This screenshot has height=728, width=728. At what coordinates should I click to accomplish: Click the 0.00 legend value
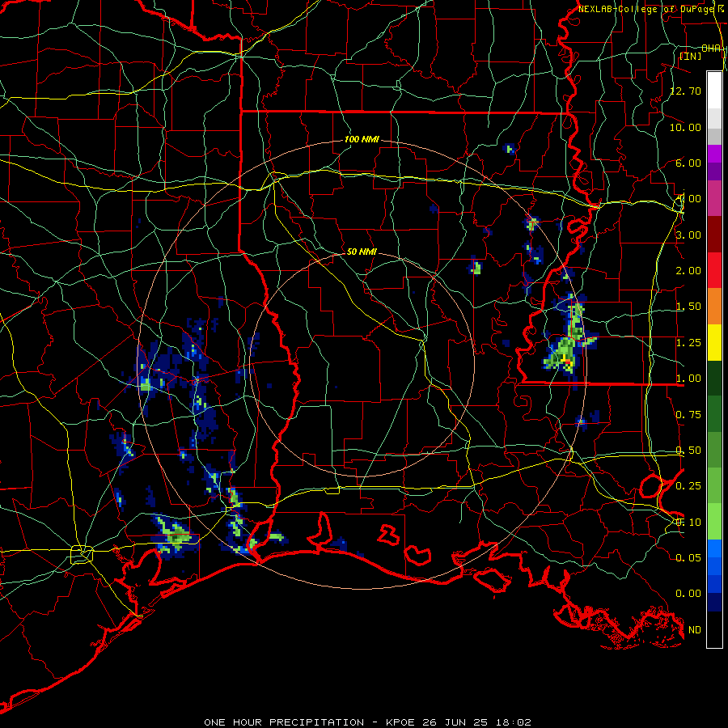tap(688, 594)
